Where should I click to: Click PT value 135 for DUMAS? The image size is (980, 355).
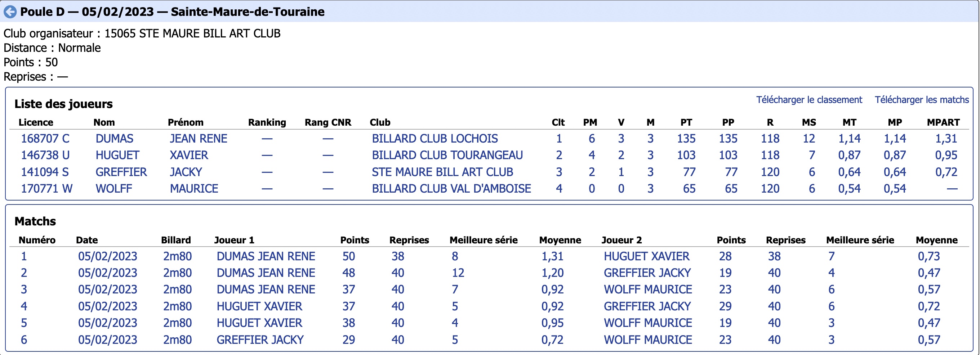[686, 138]
